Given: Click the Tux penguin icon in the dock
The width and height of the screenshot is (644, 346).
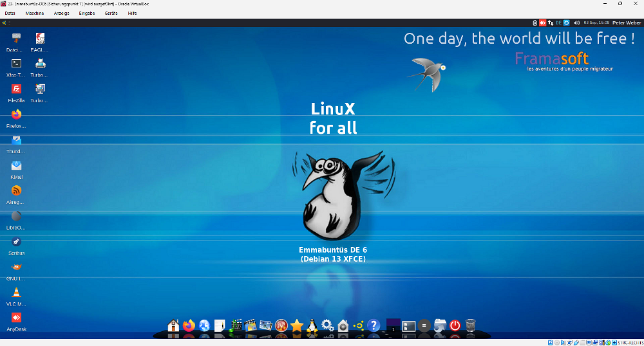Looking at the screenshot, I should tap(312, 325).
